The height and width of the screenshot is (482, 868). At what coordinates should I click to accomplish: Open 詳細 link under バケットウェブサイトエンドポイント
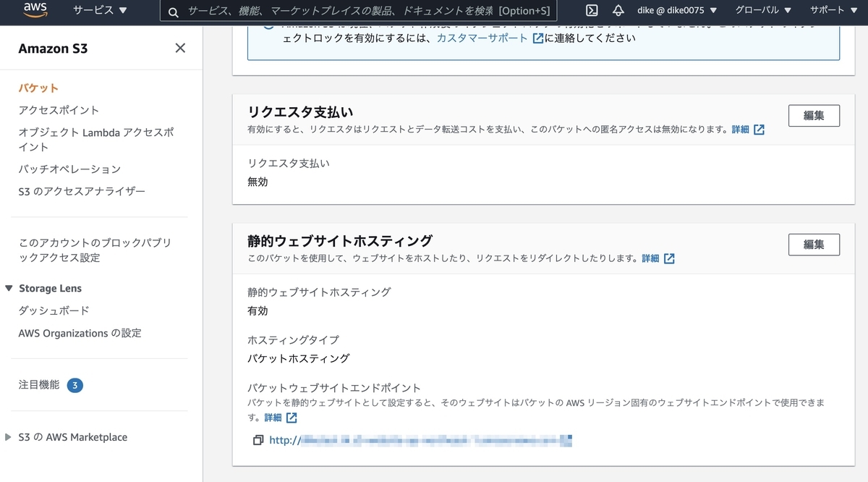point(273,418)
